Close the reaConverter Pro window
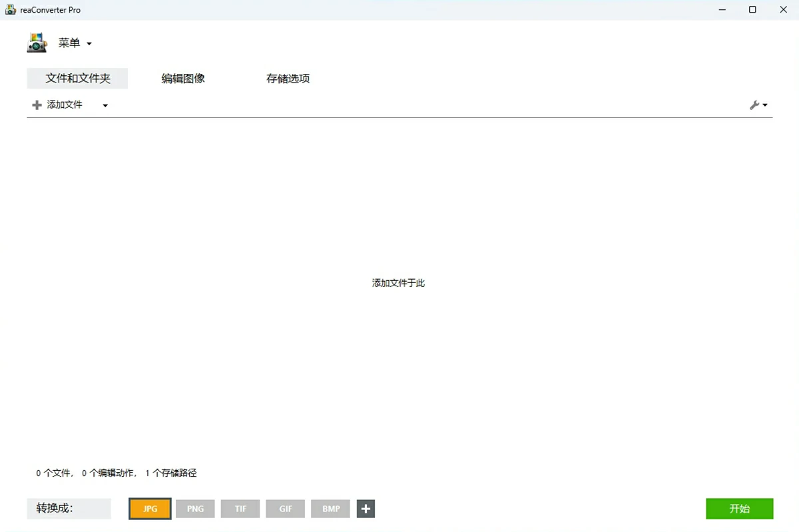 (784, 10)
